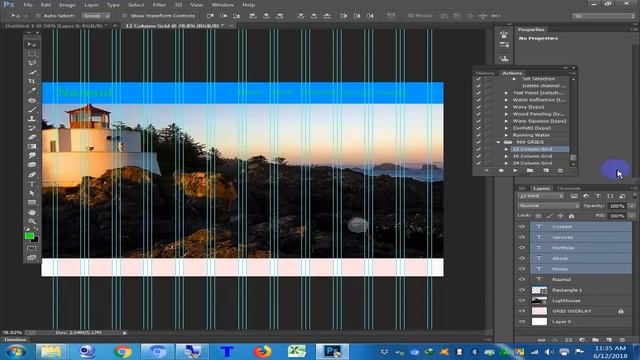Open the Windows Start menu
Screen dimensions: 640x360
click(x=16, y=351)
